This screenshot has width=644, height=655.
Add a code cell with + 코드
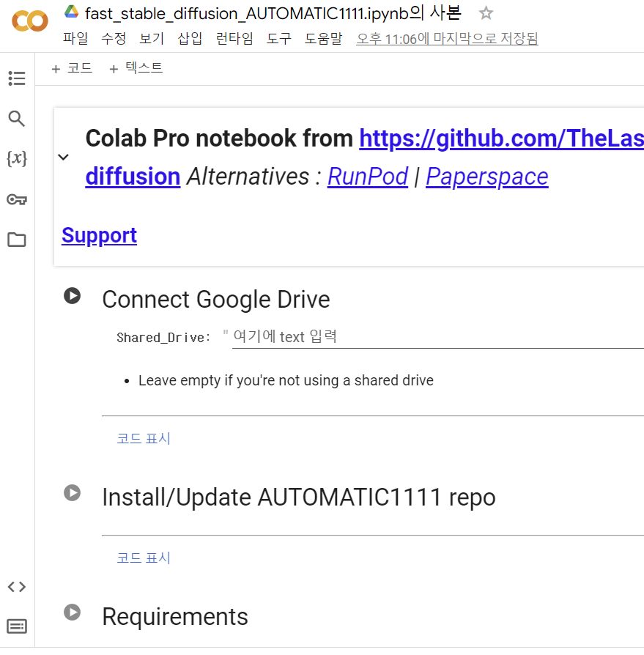click(x=72, y=68)
